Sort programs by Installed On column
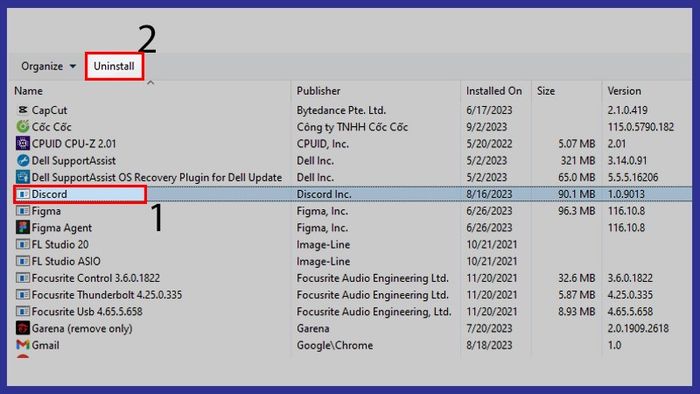The height and width of the screenshot is (394, 700). 494,91
